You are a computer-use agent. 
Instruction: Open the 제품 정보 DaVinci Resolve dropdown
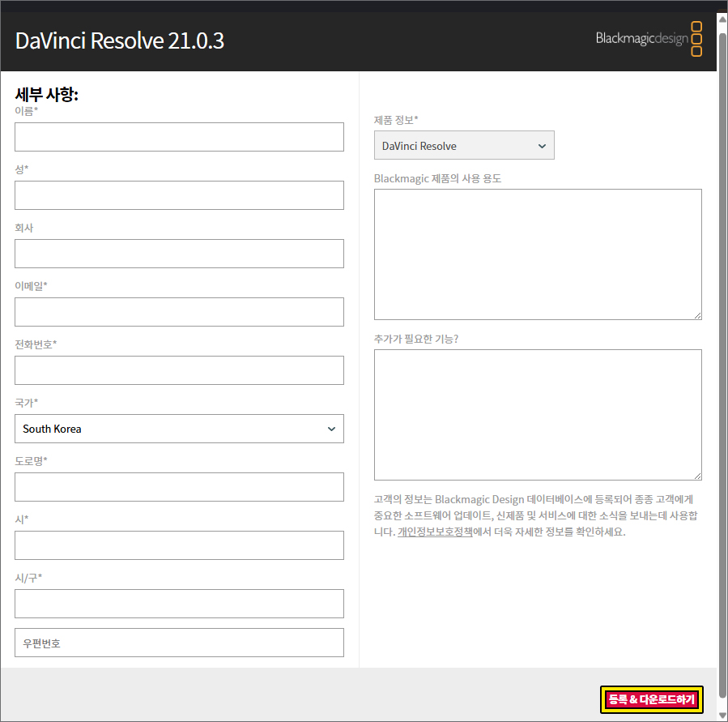point(464,145)
